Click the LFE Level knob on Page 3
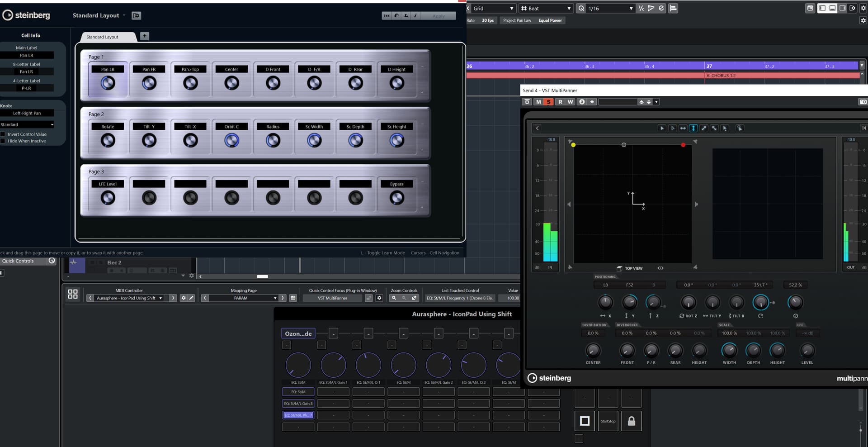The height and width of the screenshot is (447, 868). (108, 198)
